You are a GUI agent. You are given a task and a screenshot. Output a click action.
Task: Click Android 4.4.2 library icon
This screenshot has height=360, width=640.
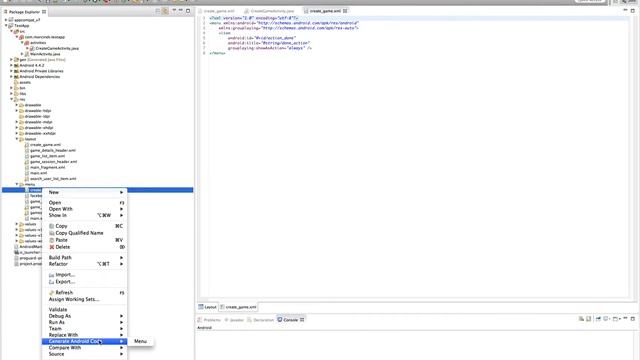point(16,65)
